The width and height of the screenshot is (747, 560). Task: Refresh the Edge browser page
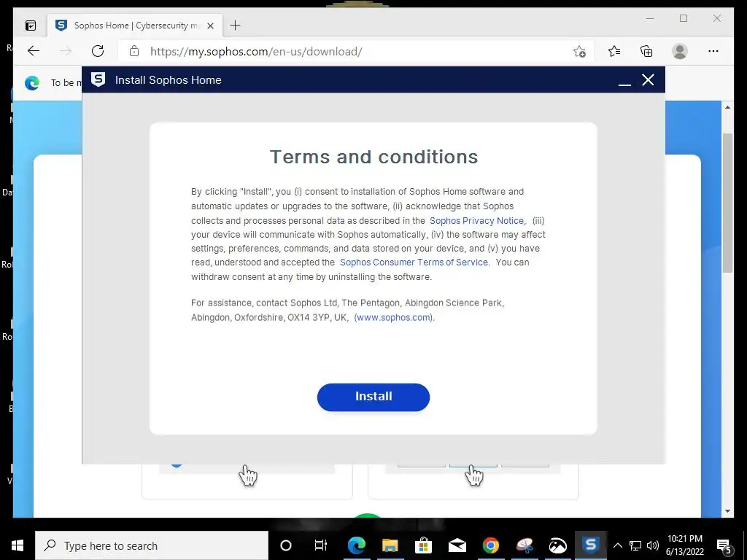click(x=98, y=51)
